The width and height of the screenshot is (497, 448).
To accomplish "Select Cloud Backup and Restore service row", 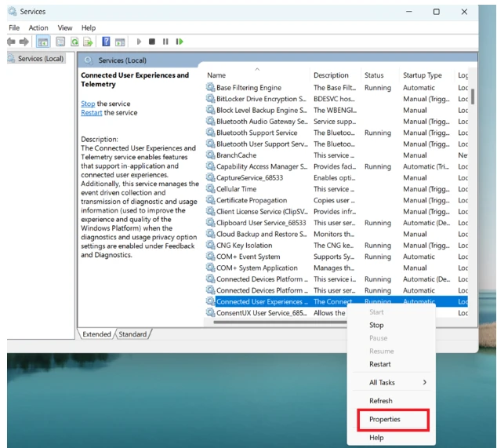I will pos(336,234).
